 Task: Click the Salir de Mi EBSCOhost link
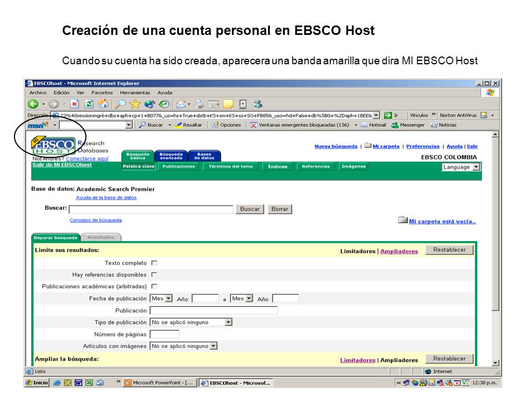coord(62,165)
